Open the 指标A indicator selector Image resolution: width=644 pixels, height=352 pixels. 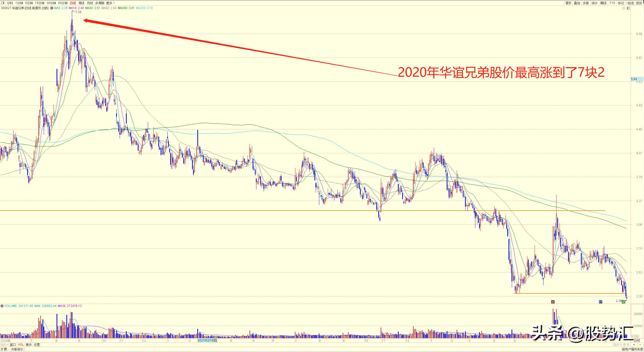tap(5, 345)
